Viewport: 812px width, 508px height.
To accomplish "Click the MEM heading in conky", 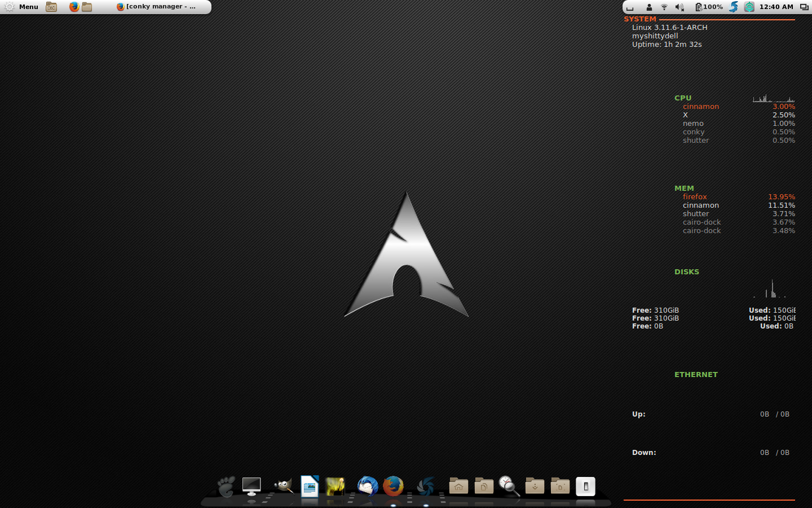I will pos(684,188).
